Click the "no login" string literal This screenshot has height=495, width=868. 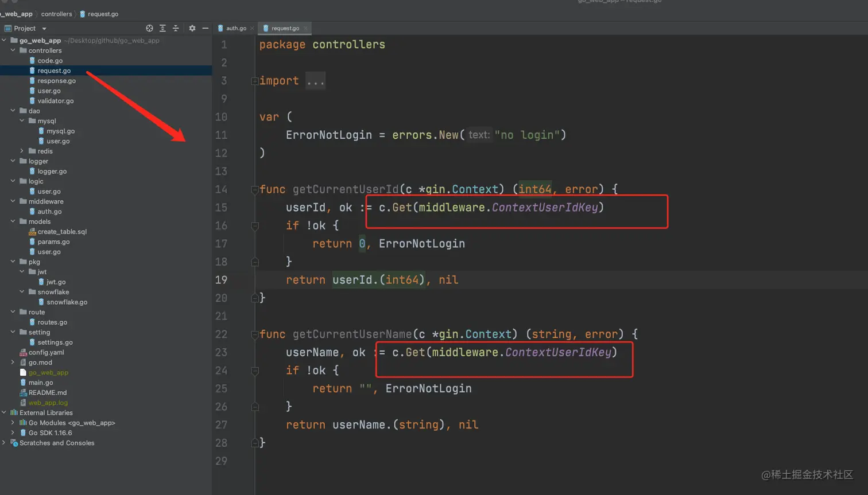point(527,135)
